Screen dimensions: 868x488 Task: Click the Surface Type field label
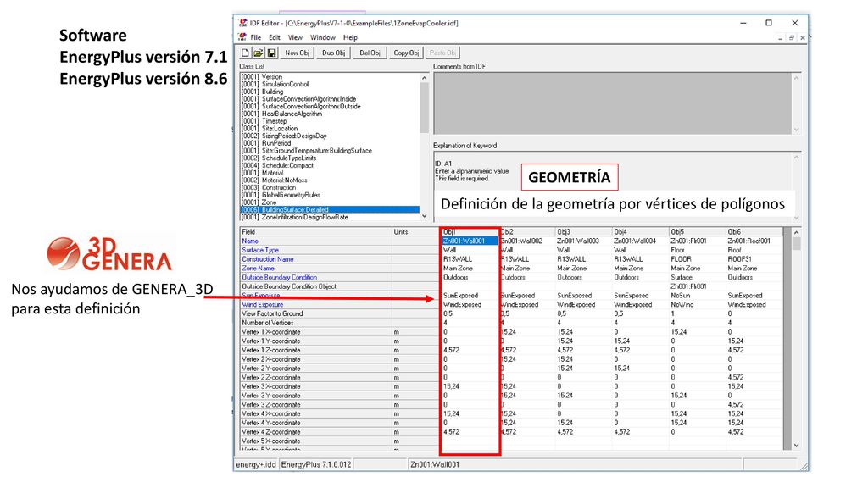pos(260,250)
